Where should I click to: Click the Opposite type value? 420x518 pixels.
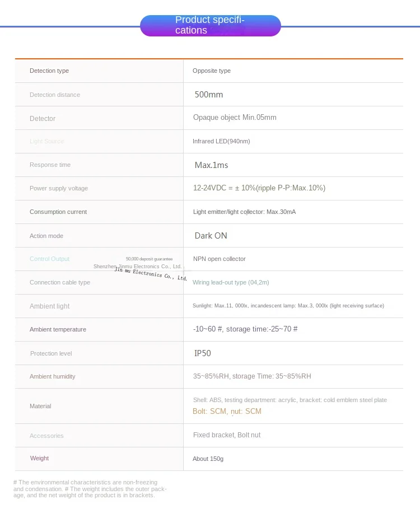(212, 71)
